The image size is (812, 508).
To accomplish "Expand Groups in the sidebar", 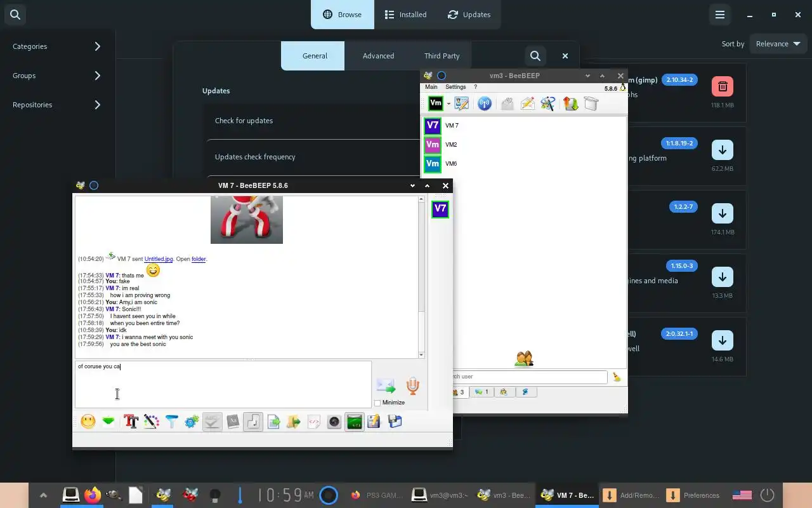I will click(x=57, y=76).
